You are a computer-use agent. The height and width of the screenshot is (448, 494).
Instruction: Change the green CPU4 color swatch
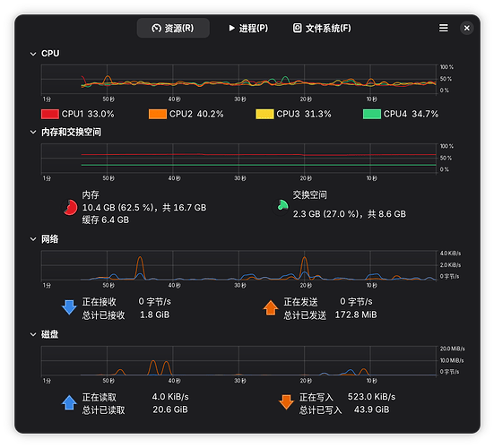click(x=372, y=114)
